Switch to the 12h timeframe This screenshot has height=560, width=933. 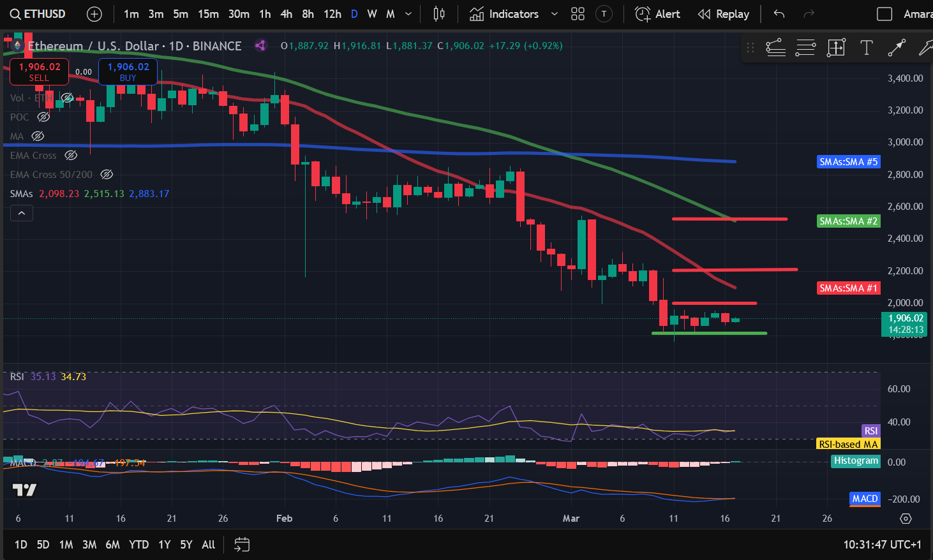click(x=332, y=14)
